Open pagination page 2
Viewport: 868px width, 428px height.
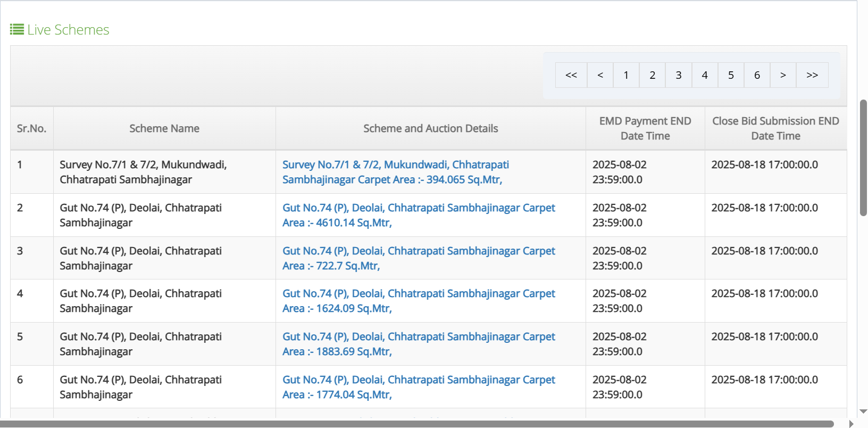(x=652, y=75)
